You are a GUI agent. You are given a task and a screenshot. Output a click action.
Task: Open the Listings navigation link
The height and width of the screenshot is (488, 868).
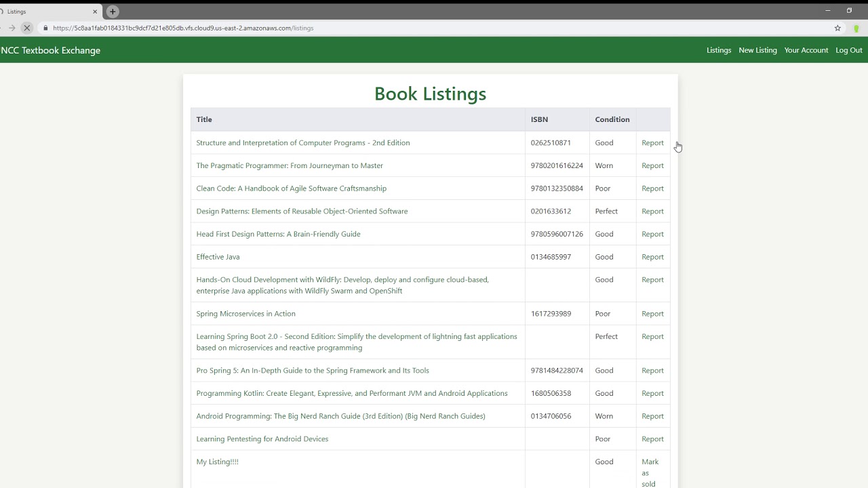[719, 50]
